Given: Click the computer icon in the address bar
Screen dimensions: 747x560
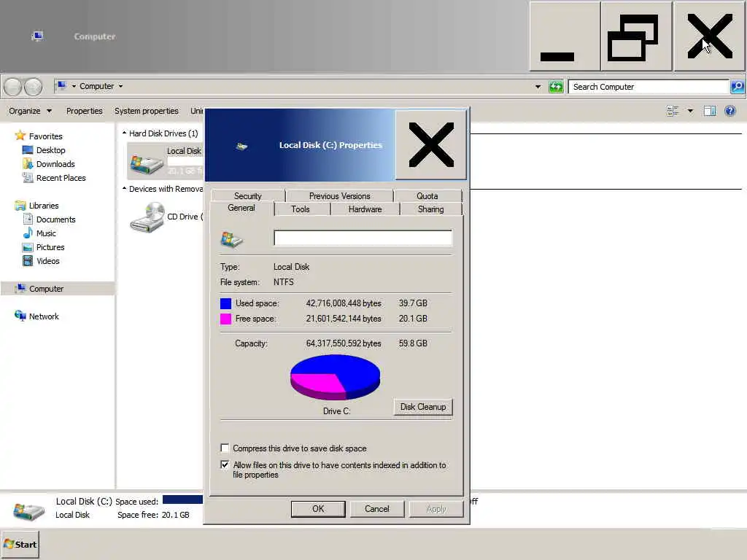Looking at the screenshot, I should tap(61, 86).
